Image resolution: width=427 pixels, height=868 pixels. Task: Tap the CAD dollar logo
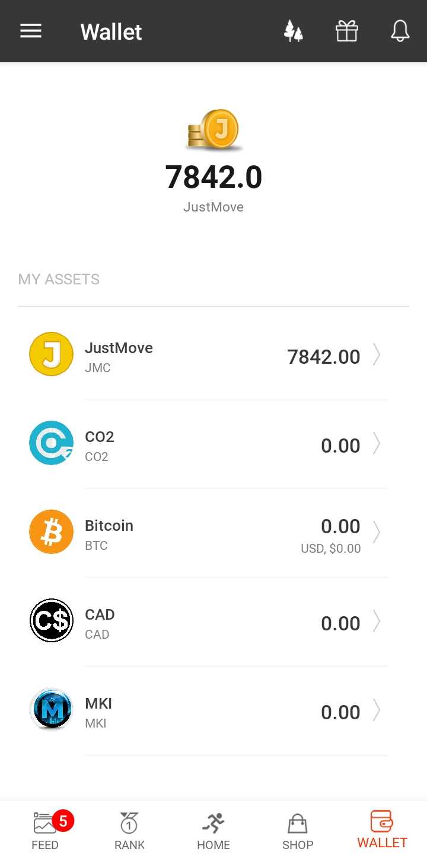point(51,621)
